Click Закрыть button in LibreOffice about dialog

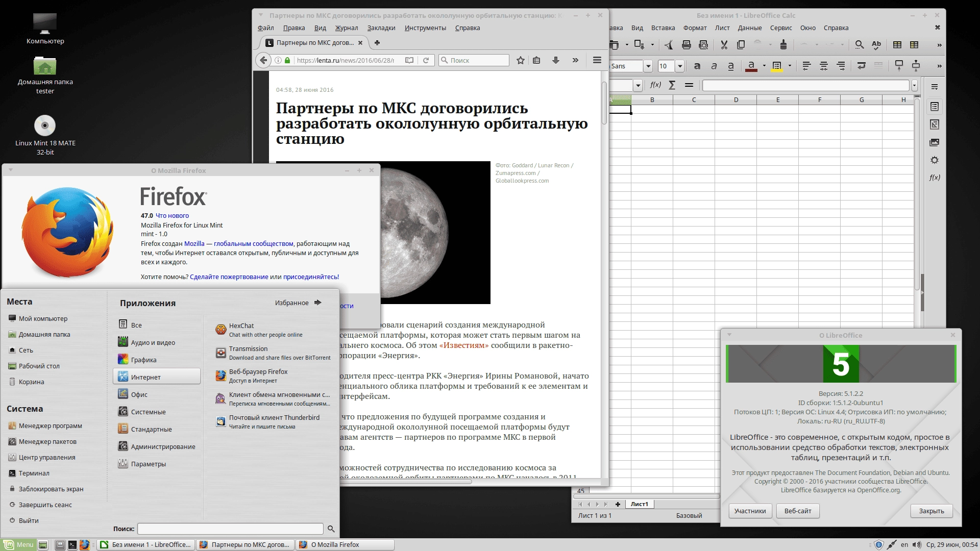point(932,511)
